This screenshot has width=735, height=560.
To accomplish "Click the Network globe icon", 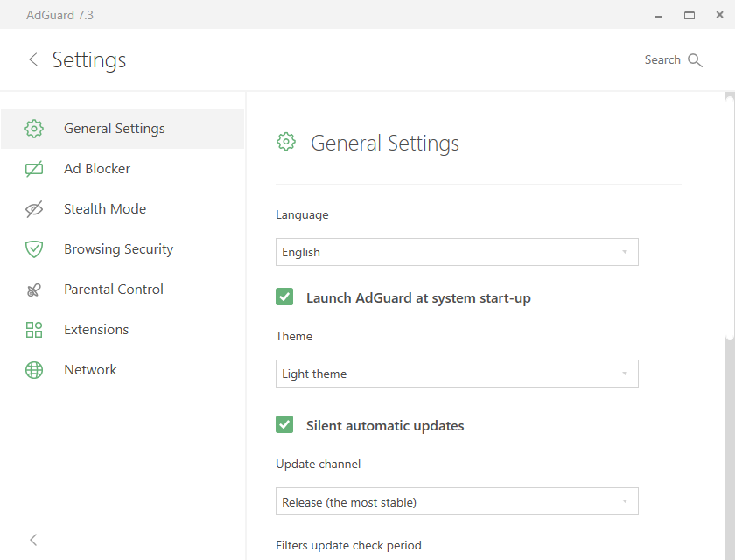I will [x=34, y=370].
